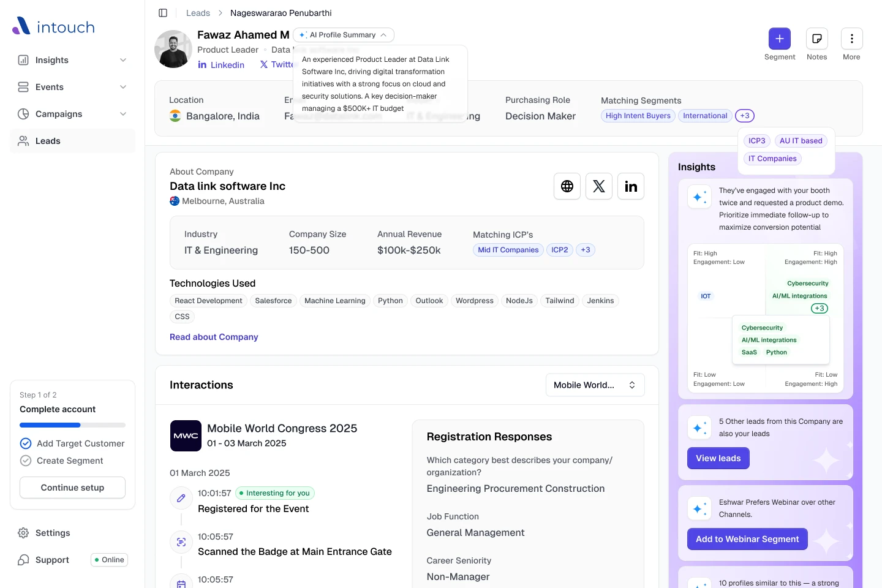Click the registration pencil timeline icon
This screenshot has width=882, height=588.
coord(181,498)
